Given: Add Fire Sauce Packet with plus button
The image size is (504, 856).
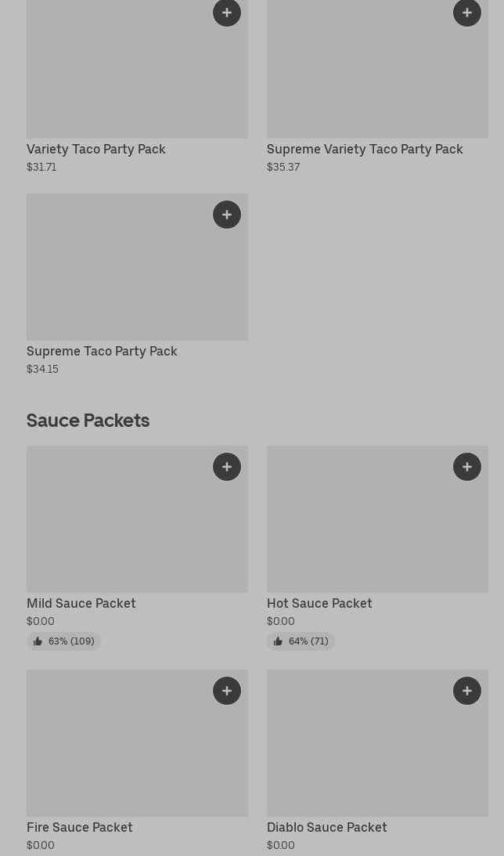Looking at the screenshot, I should pyautogui.click(x=227, y=691).
